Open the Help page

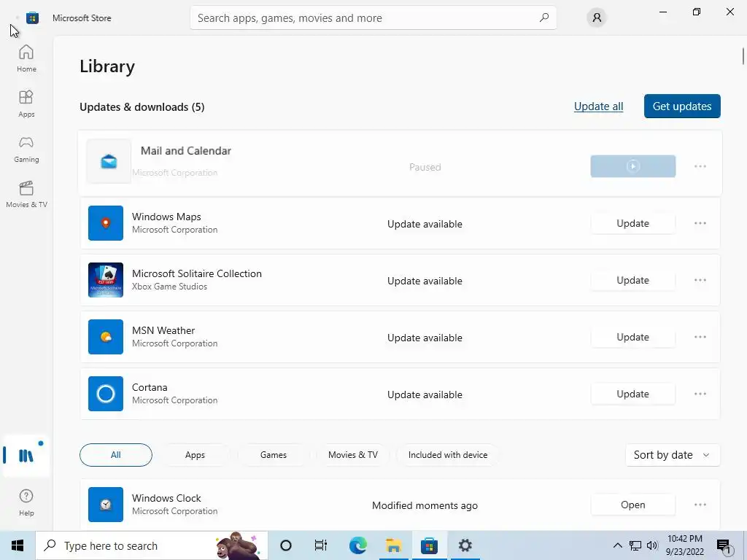pyautogui.click(x=26, y=502)
